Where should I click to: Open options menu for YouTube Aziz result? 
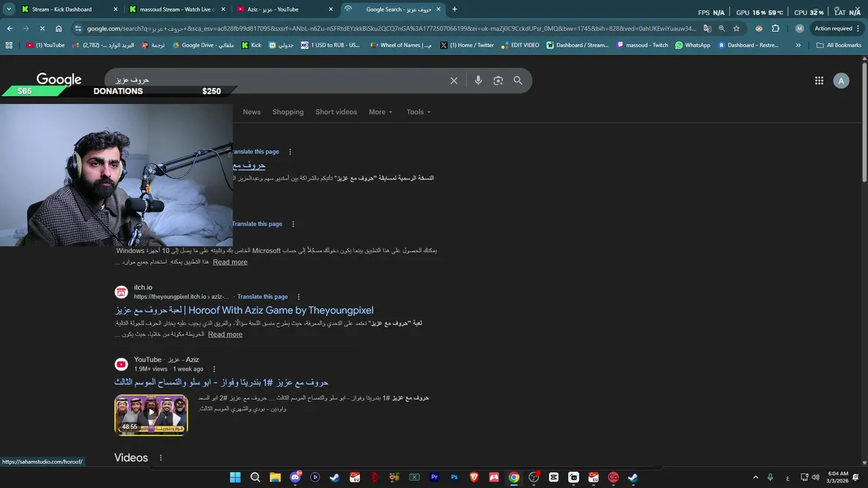[x=214, y=369]
